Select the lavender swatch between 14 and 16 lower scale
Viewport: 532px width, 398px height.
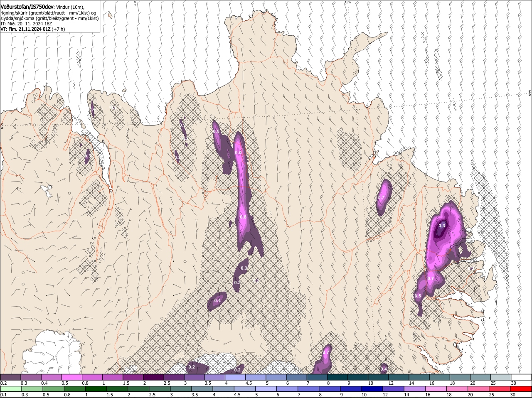tap(415, 389)
